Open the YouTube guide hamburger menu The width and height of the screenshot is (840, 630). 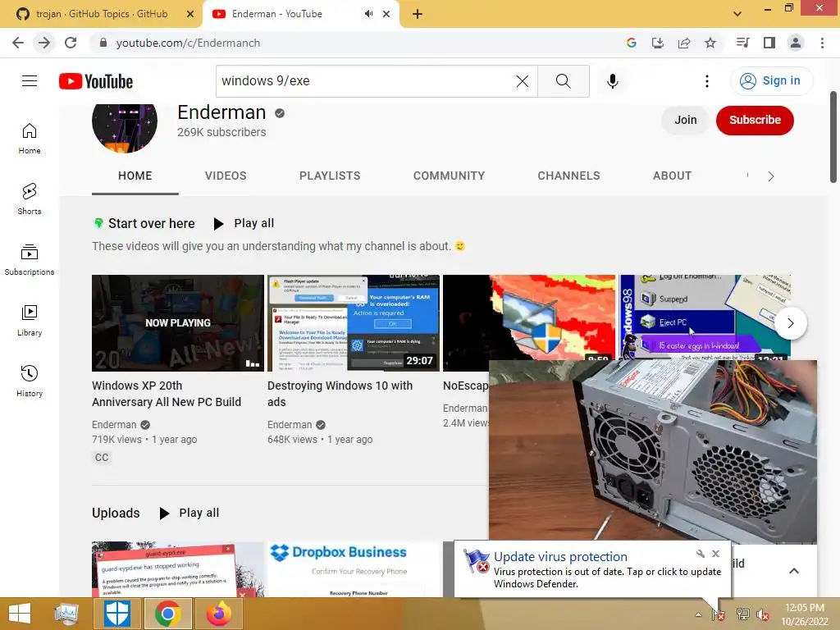30,81
